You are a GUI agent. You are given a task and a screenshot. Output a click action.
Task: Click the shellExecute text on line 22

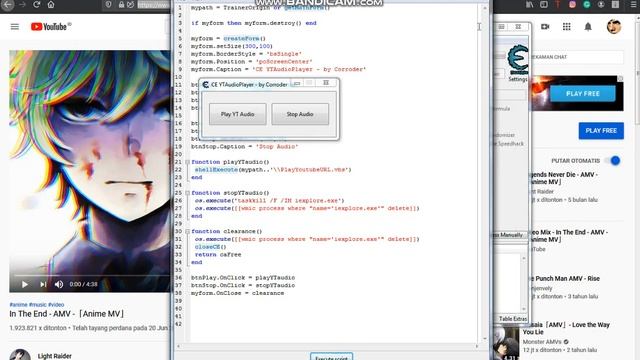pos(216,169)
